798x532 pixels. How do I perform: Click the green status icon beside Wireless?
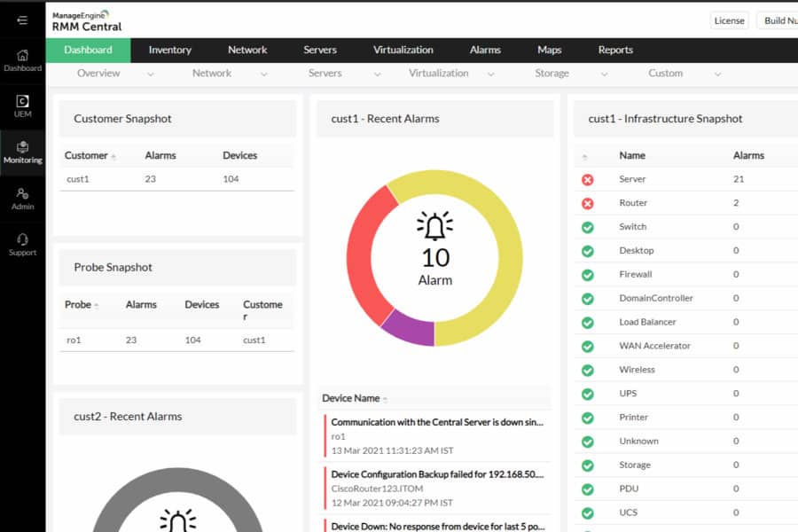click(x=587, y=370)
